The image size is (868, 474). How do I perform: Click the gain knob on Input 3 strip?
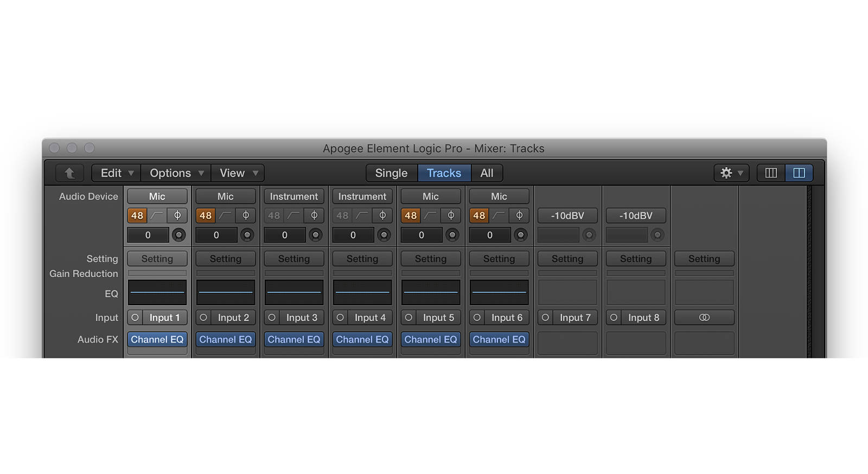point(315,235)
